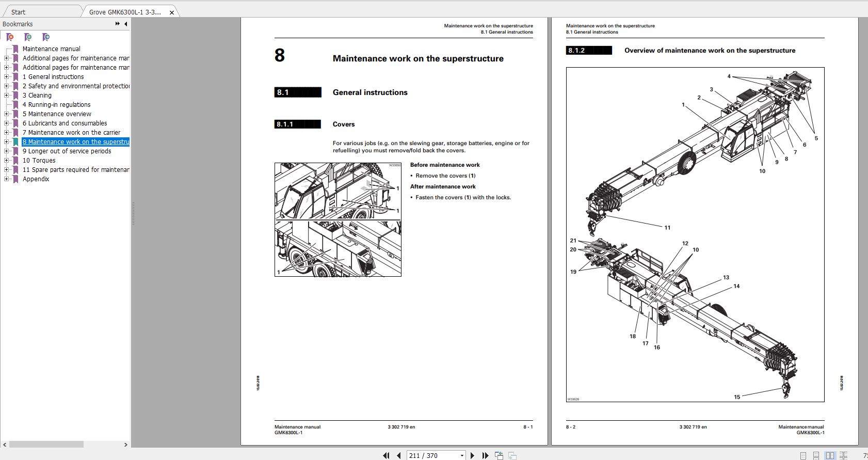Open the Maintenance manual bookmark
The width and height of the screenshot is (868, 460).
(x=52, y=49)
